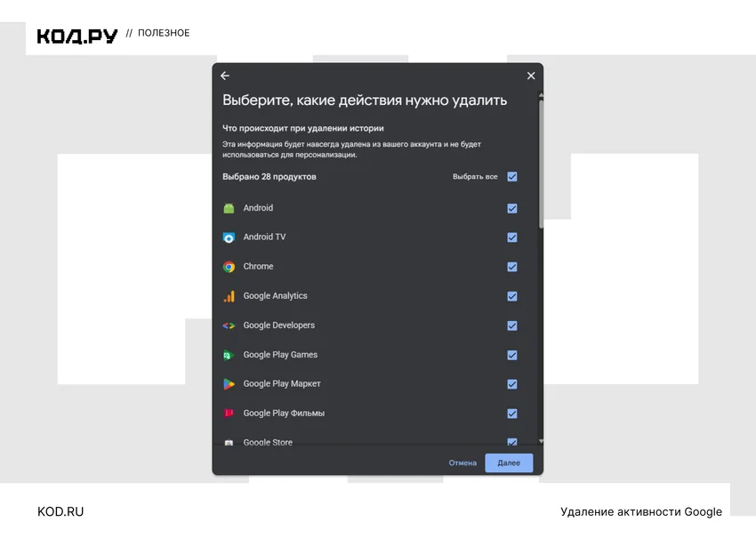The height and width of the screenshot is (538, 756).
Task: Select the Google Play Фильмы label
Action: [x=284, y=413]
